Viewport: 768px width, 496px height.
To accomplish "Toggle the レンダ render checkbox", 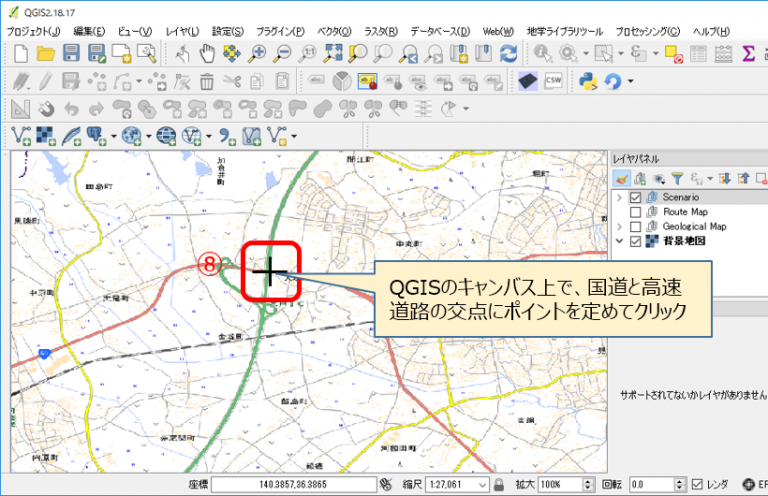I will click(x=696, y=485).
